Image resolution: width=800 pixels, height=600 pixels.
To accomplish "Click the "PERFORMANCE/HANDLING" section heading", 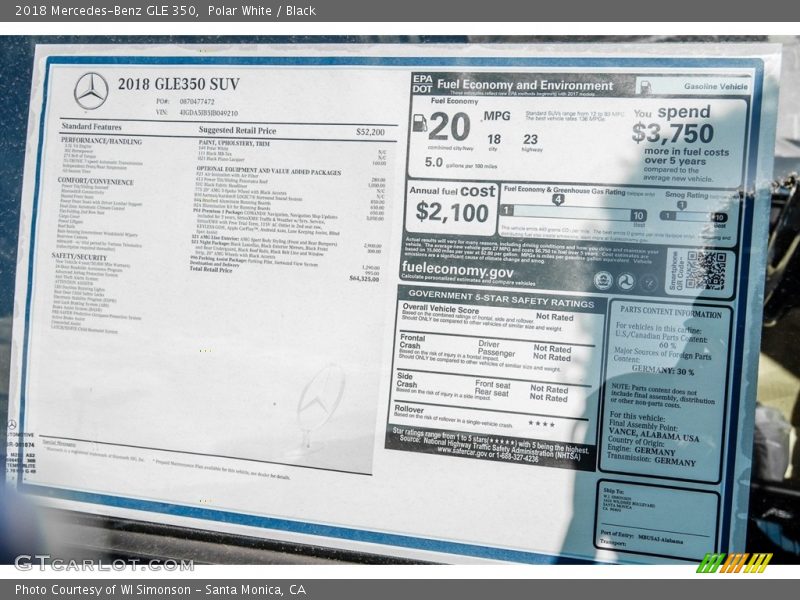I will pos(102,141).
